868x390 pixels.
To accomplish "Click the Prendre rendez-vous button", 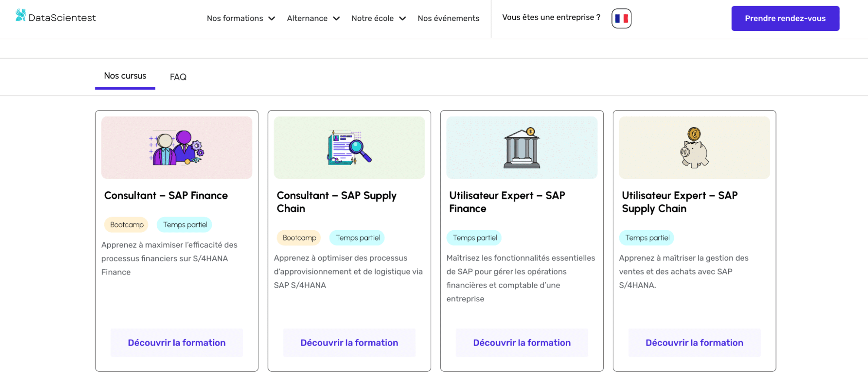I will (x=785, y=18).
